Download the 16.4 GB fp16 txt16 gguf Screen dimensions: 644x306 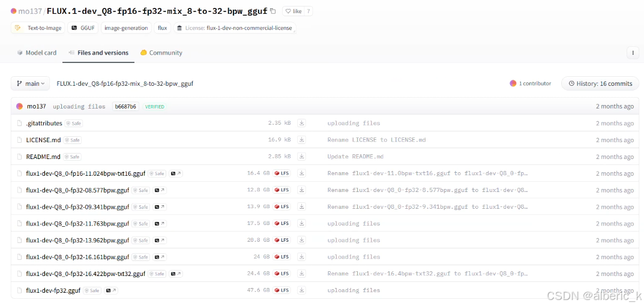point(302,173)
